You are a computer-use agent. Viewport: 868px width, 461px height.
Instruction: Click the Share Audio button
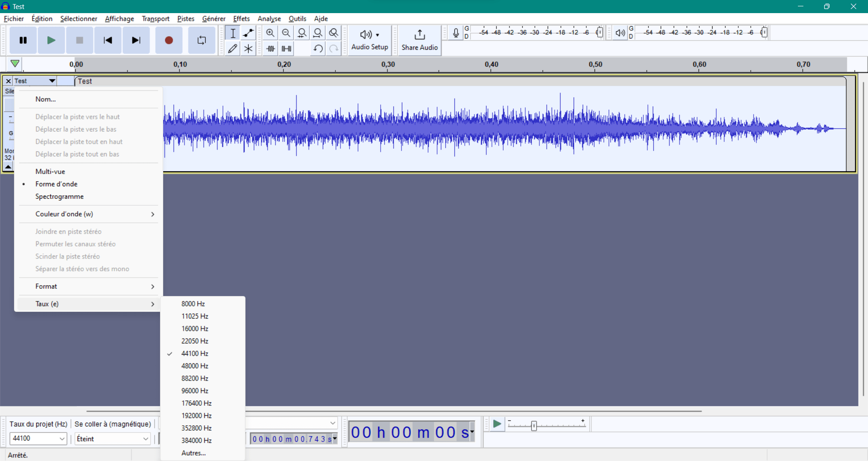point(420,40)
